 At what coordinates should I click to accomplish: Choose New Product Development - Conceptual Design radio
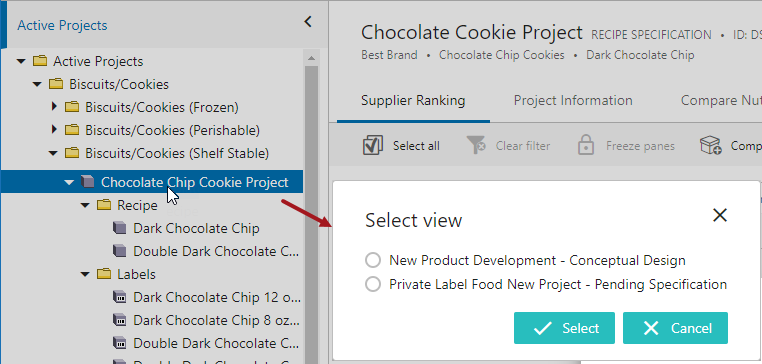click(x=373, y=260)
